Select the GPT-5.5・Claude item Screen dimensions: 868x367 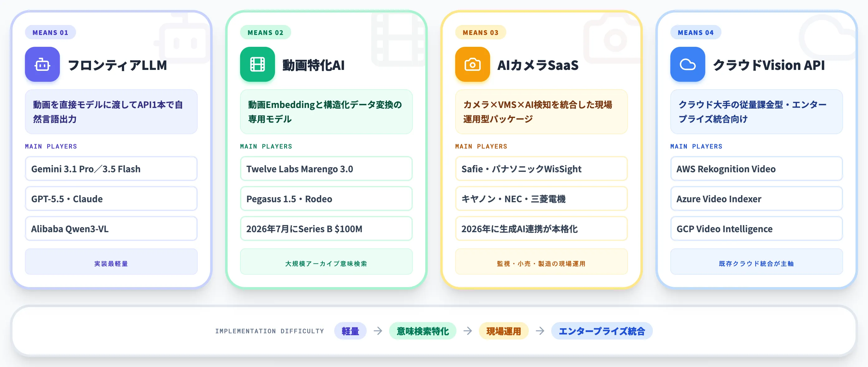tap(111, 199)
